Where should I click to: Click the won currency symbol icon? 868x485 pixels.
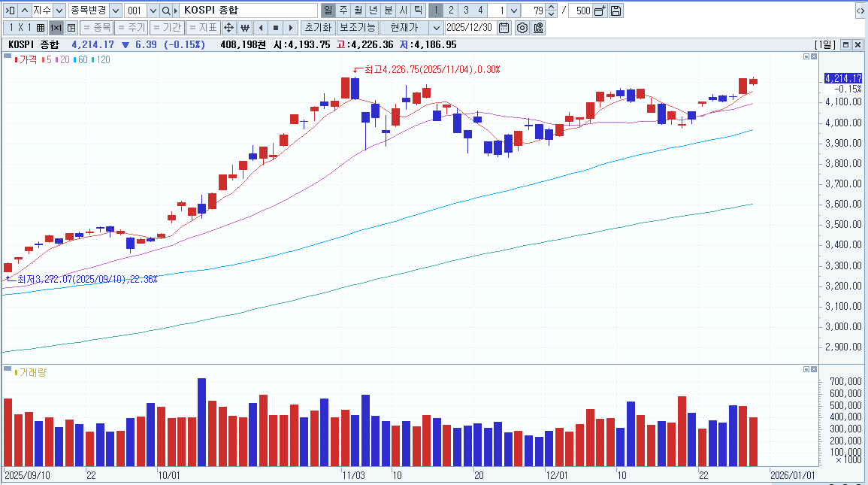pyautogui.click(x=245, y=28)
